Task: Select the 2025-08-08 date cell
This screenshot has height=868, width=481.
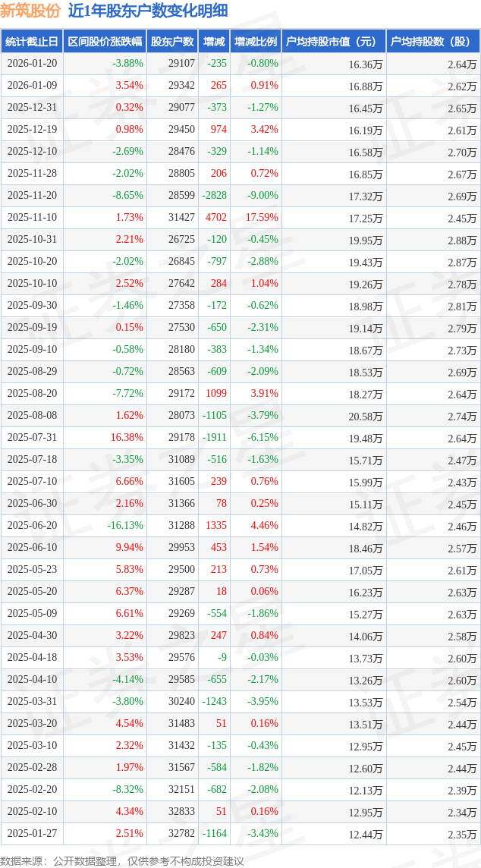Action: (32, 416)
